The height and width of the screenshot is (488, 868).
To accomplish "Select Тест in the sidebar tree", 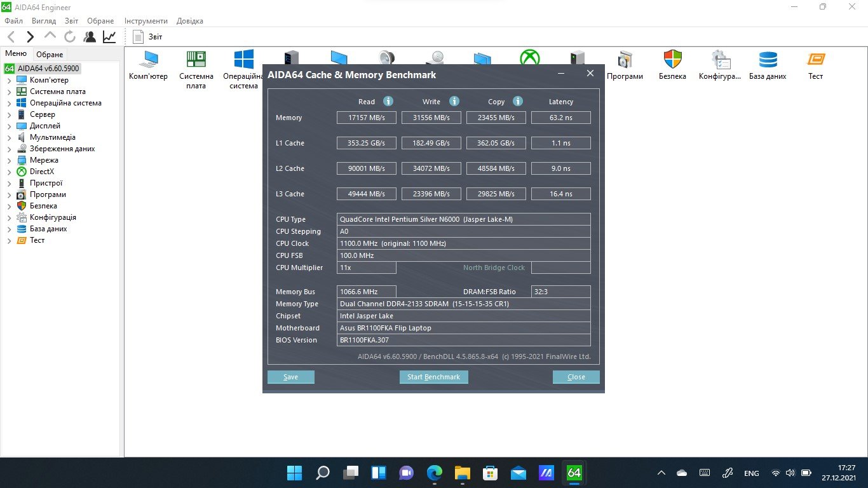I will (37, 240).
